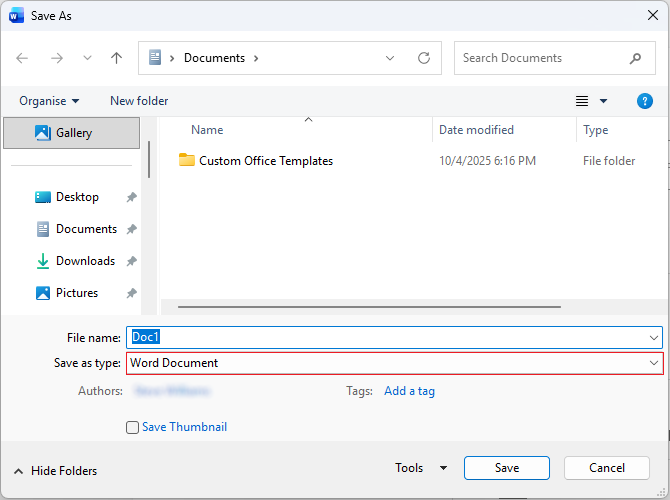Click the Forward navigation arrow
Screen dimensions: 670x500
[56, 58]
